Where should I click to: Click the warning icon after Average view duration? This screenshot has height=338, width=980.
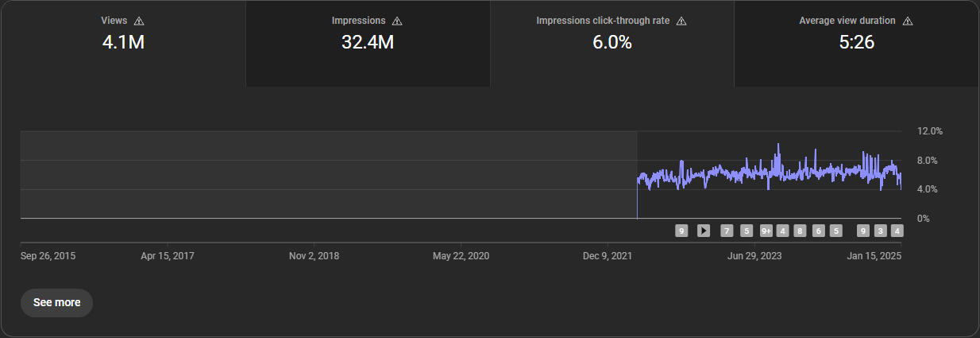click(x=908, y=21)
